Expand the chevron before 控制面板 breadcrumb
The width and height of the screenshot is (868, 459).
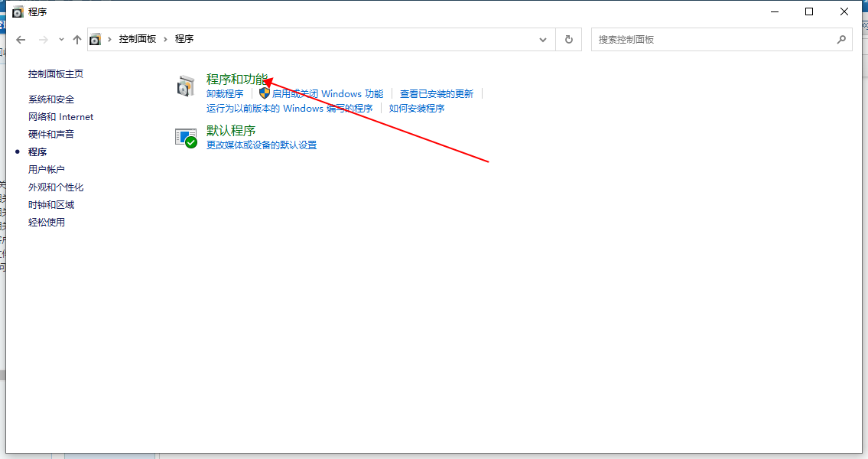109,39
